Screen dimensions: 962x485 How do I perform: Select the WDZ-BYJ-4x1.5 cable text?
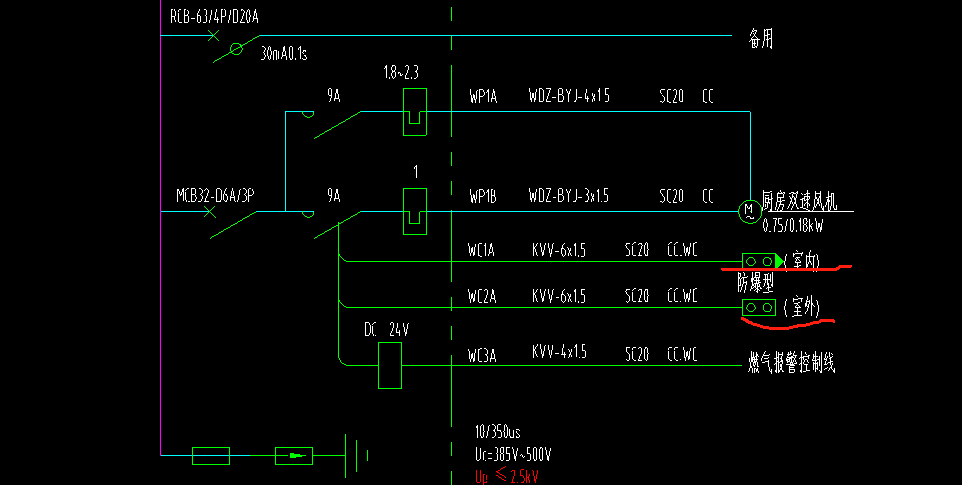pyautogui.click(x=569, y=95)
